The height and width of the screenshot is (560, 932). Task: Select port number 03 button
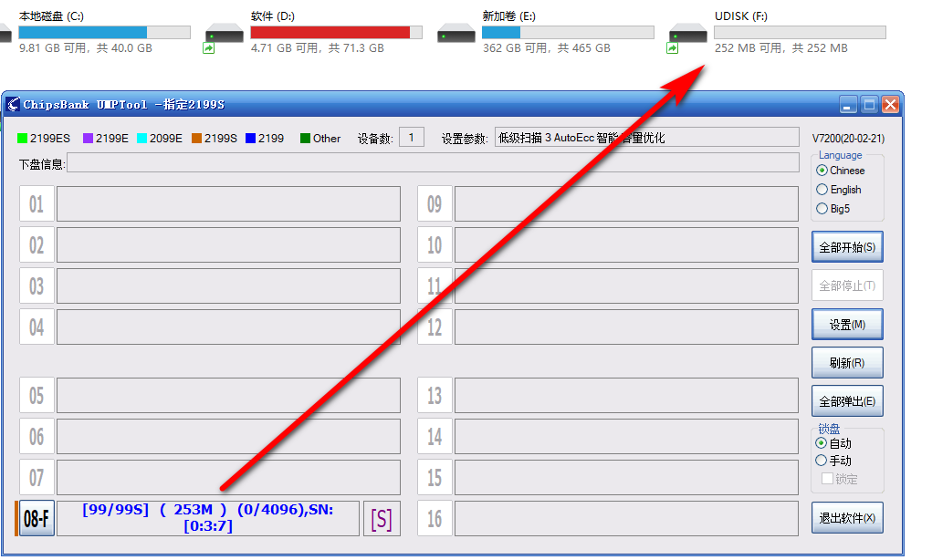click(37, 285)
